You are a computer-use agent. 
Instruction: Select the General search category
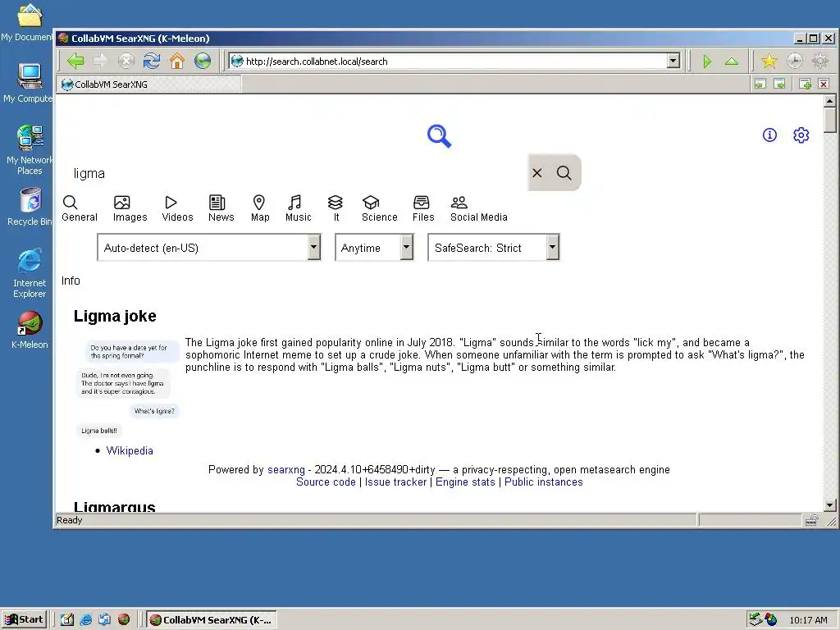(80, 208)
